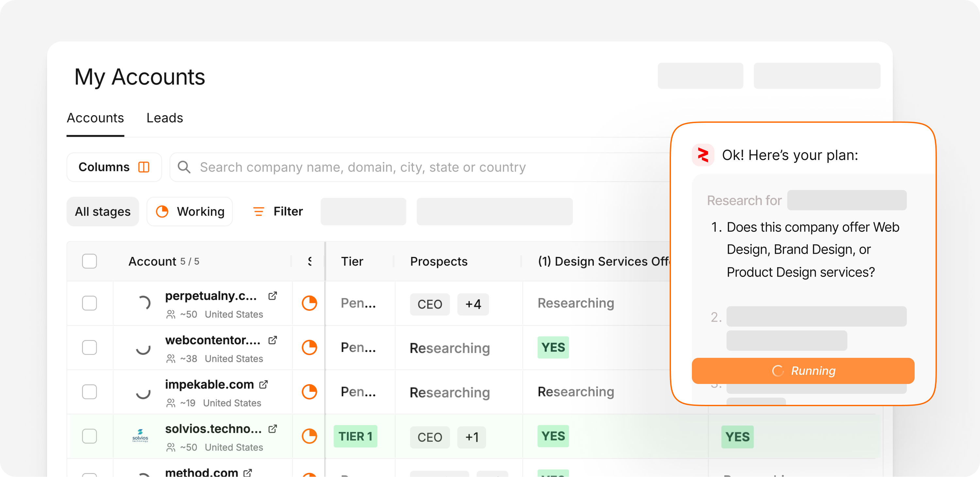Open the Filter options
The image size is (980, 477).
click(x=278, y=211)
